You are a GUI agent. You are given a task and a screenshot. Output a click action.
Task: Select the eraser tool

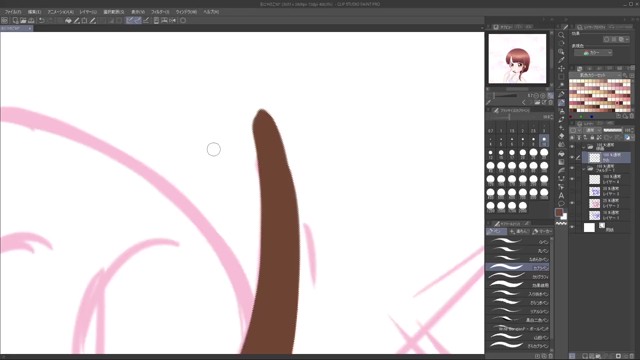coord(562,136)
